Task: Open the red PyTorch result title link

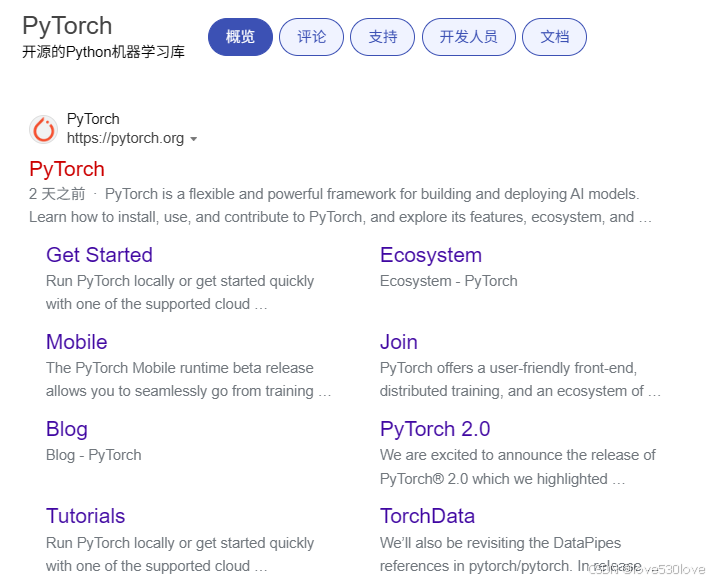Action: point(67,169)
